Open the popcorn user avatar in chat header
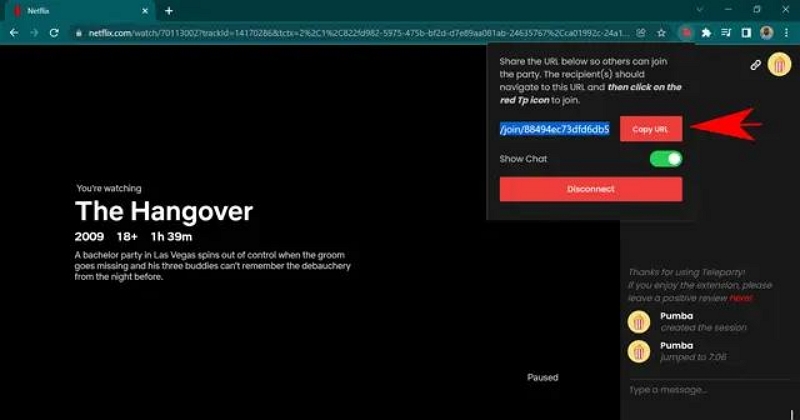This screenshot has width=800, height=420. [779, 65]
